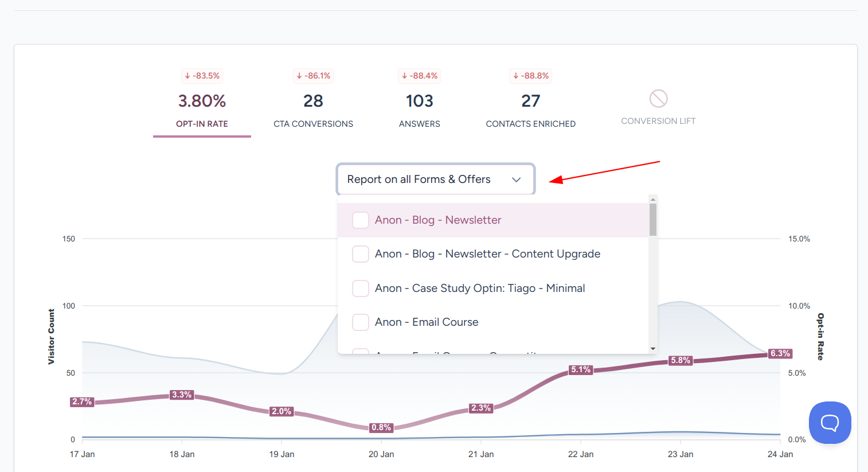The height and width of the screenshot is (472, 868).
Task: Click the chevron arrow in the report dropdown
Action: point(516,180)
